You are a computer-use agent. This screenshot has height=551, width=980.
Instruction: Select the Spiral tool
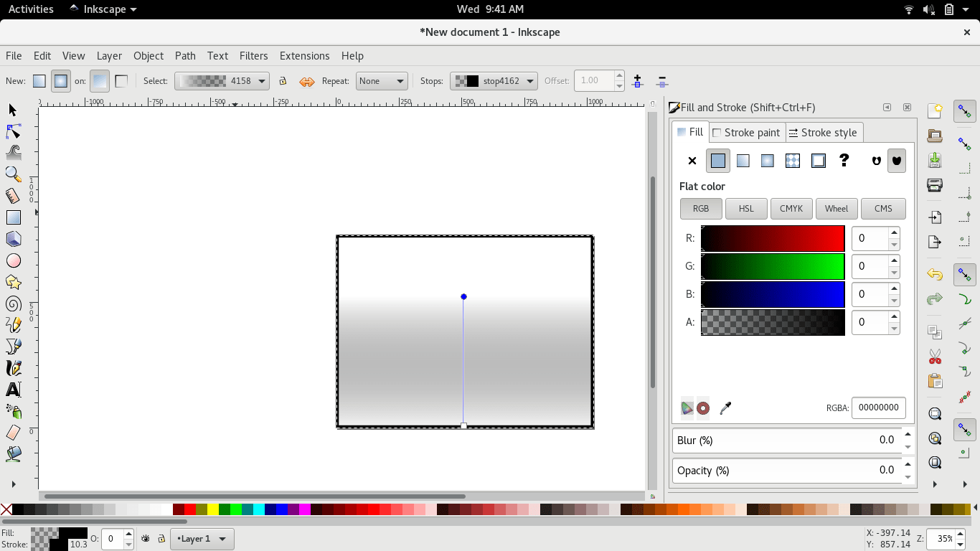click(x=13, y=303)
